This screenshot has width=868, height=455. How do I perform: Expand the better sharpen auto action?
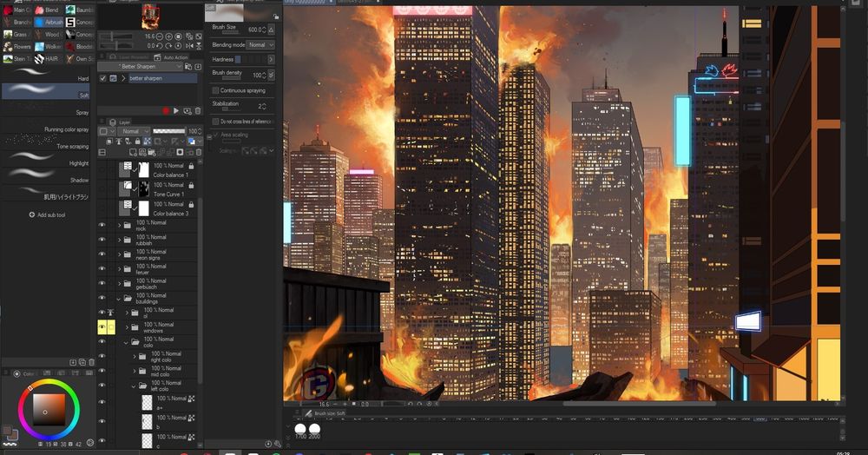click(x=123, y=79)
